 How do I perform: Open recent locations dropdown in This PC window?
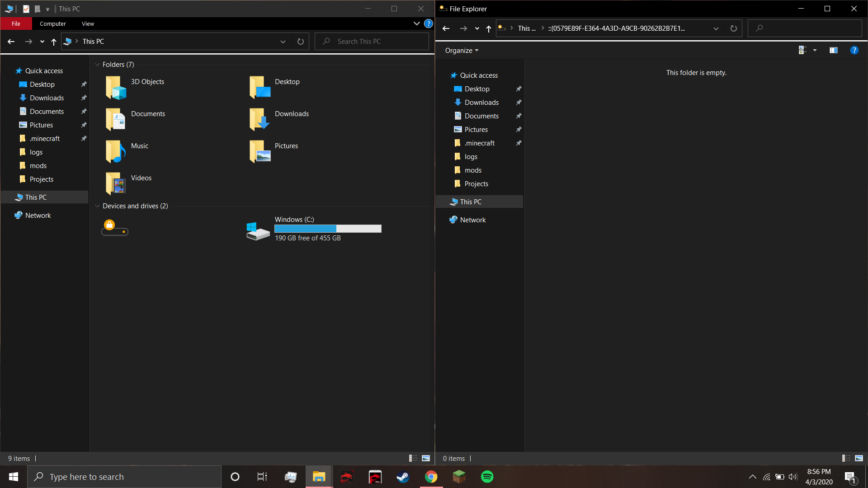[42, 42]
